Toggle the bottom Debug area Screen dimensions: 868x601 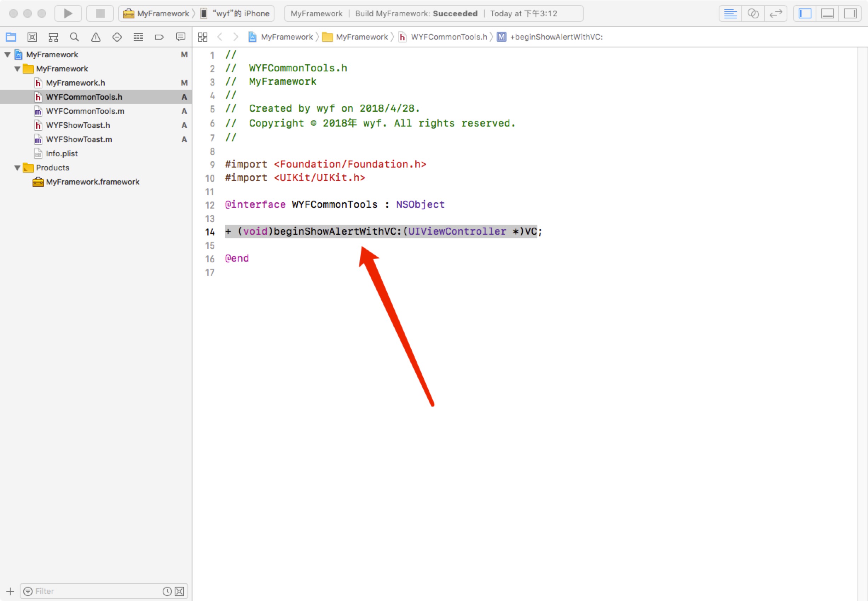pos(827,13)
